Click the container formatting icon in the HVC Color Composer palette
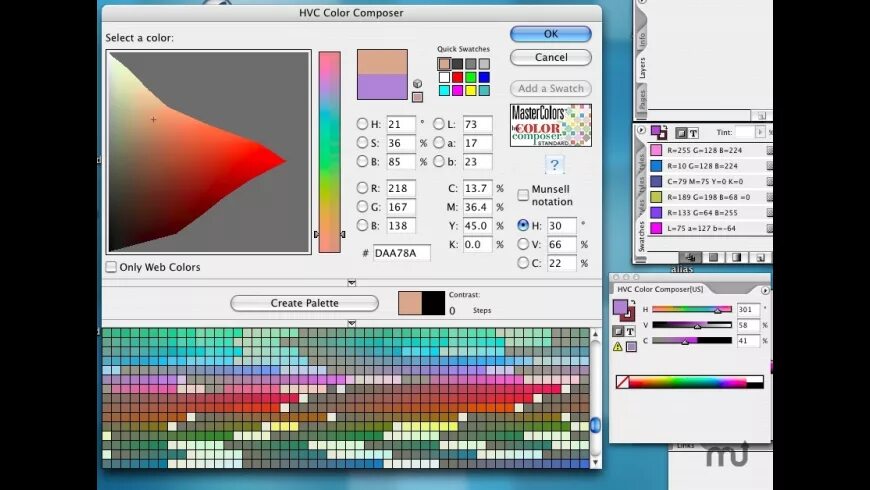The image size is (870, 490). [x=618, y=331]
